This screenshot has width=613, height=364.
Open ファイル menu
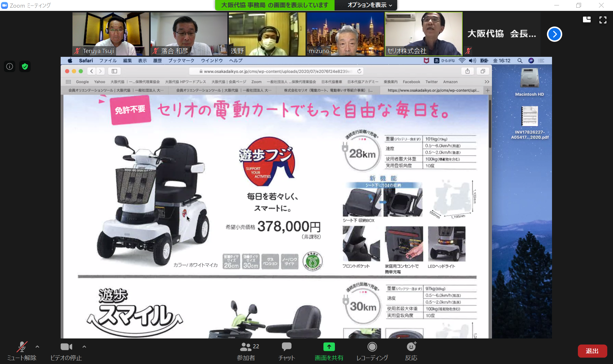pyautogui.click(x=108, y=61)
